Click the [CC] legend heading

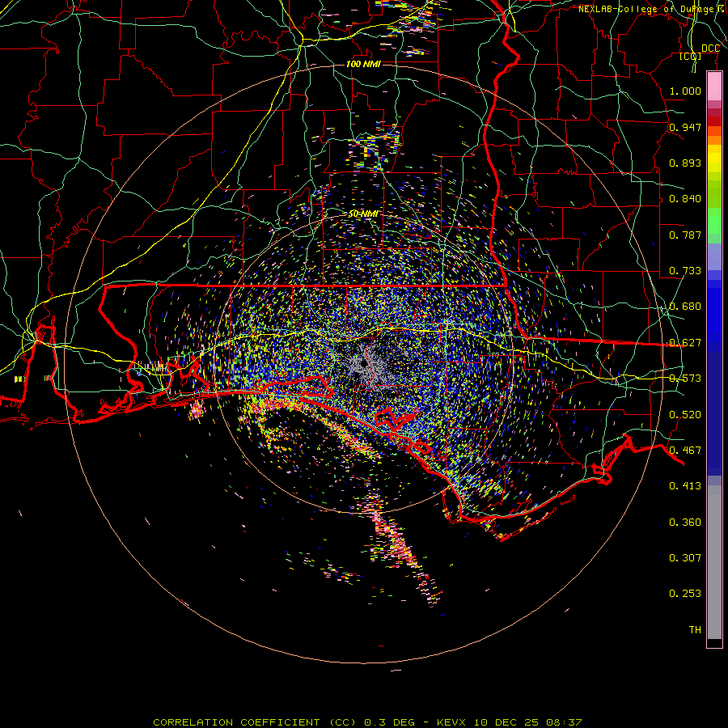(x=691, y=56)
